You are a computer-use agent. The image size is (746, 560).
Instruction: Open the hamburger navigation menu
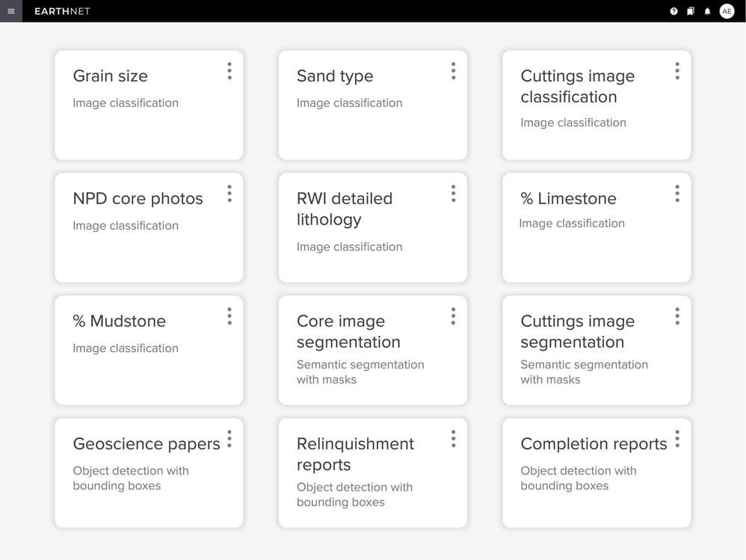click(10, 11)
